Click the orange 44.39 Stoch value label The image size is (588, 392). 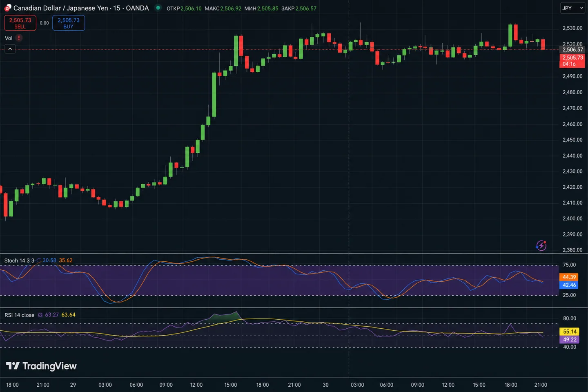[x=569, y=277]
